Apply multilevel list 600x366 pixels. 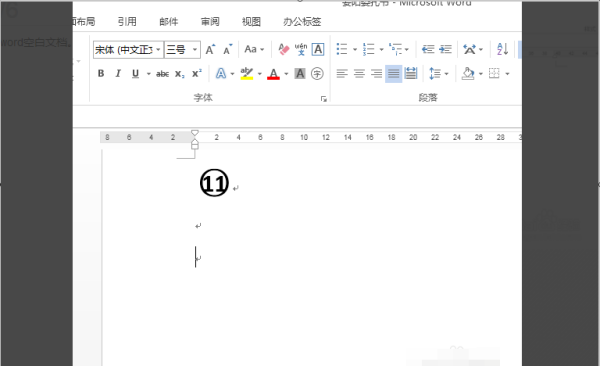pos(395,49)
